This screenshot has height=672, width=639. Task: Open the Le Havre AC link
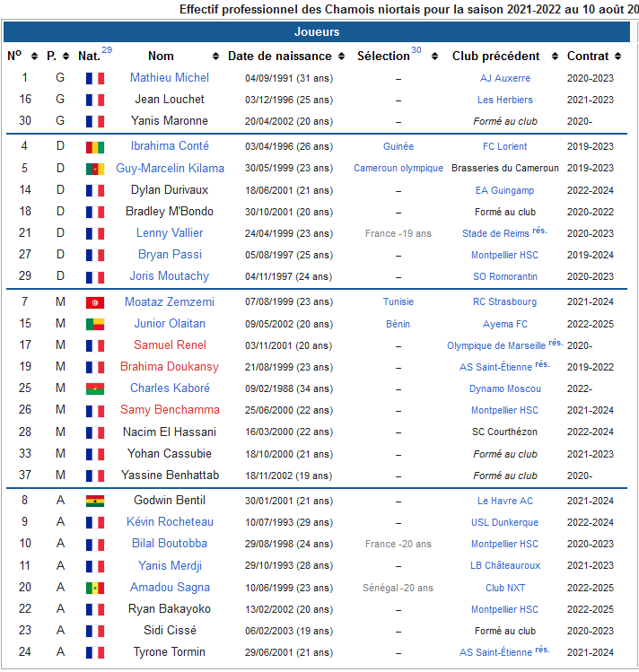[x=505, y=501]
